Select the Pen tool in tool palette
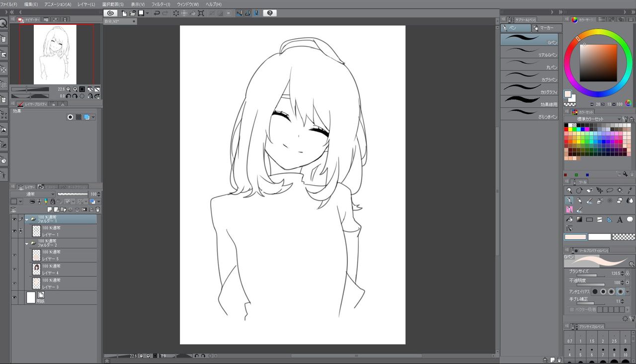The width and height of the screenshot is (636, 364). click(569, 201)
